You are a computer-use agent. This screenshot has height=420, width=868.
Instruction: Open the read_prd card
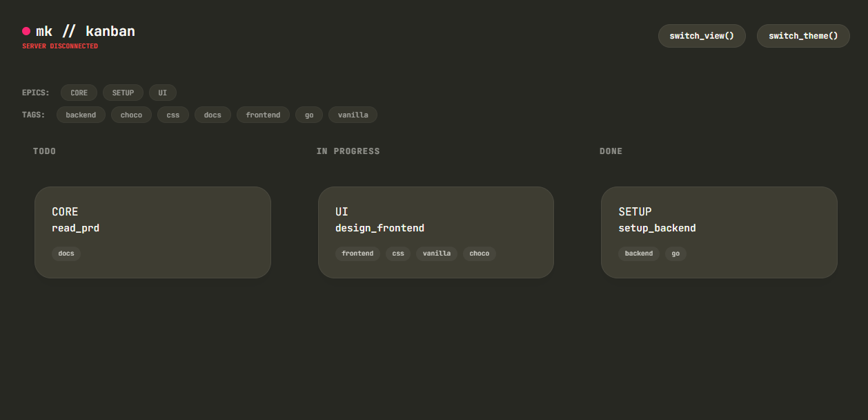(152, 232)
